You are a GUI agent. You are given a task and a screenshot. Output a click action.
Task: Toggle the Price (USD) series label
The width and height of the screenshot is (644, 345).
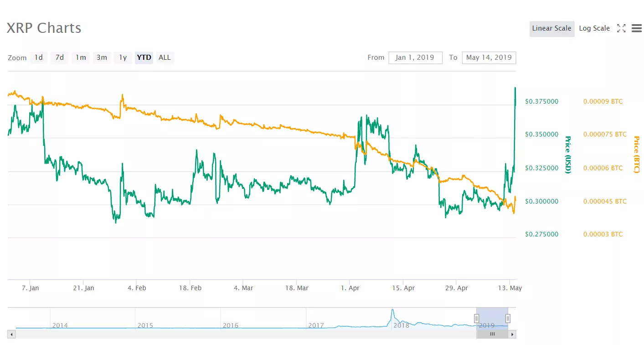[568, 155]
